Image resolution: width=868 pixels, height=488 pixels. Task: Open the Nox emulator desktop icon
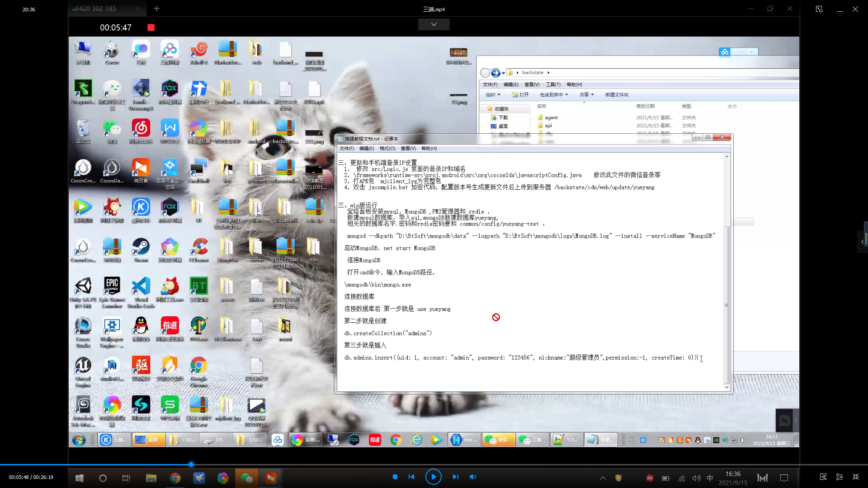170,92
